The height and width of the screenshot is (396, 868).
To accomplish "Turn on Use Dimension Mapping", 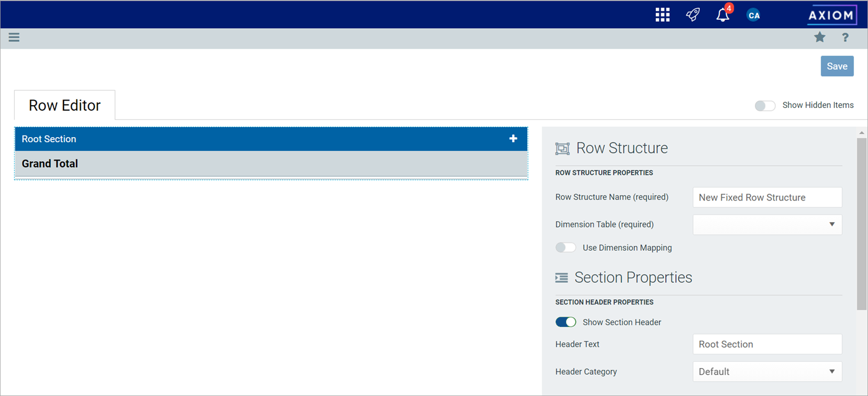I will tap(566, 247).
